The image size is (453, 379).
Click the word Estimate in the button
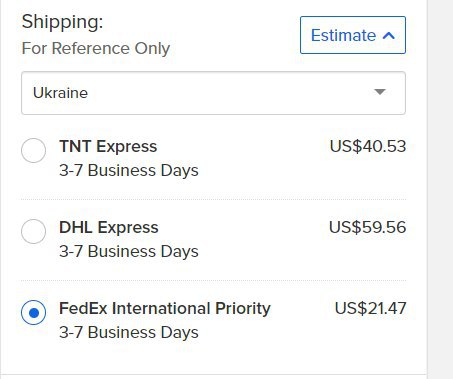pos(343,35)
